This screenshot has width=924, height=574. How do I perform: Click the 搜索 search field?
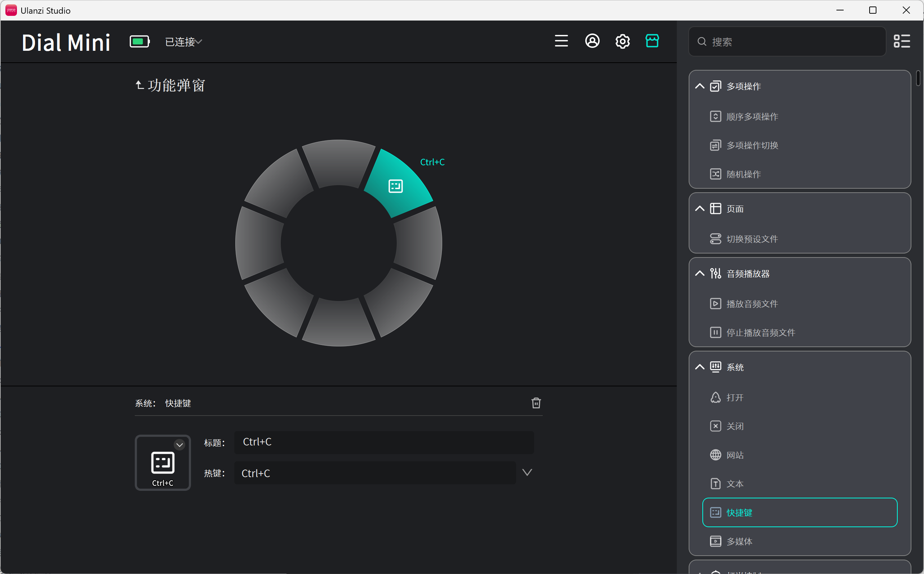tap(787, 41)
